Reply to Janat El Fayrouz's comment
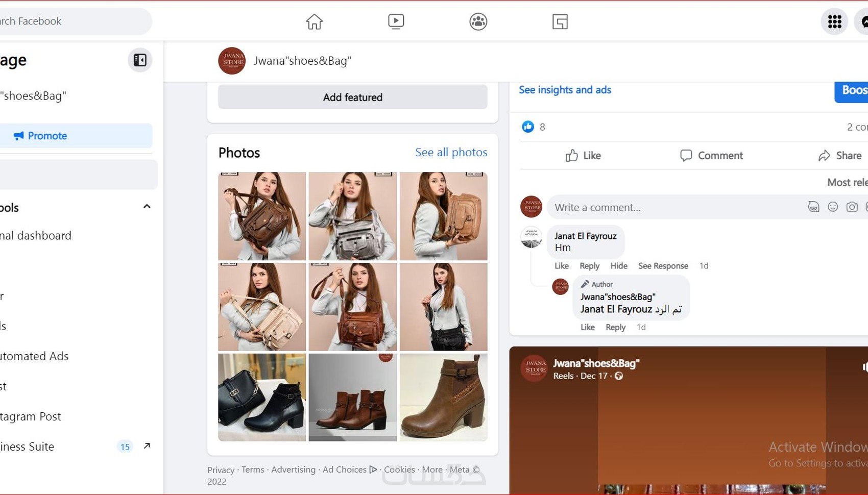 click(x=590, y=266)
